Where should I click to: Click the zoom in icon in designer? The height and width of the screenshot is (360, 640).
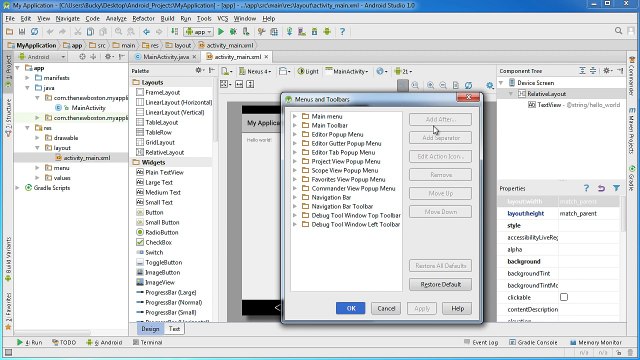(430, 85)
